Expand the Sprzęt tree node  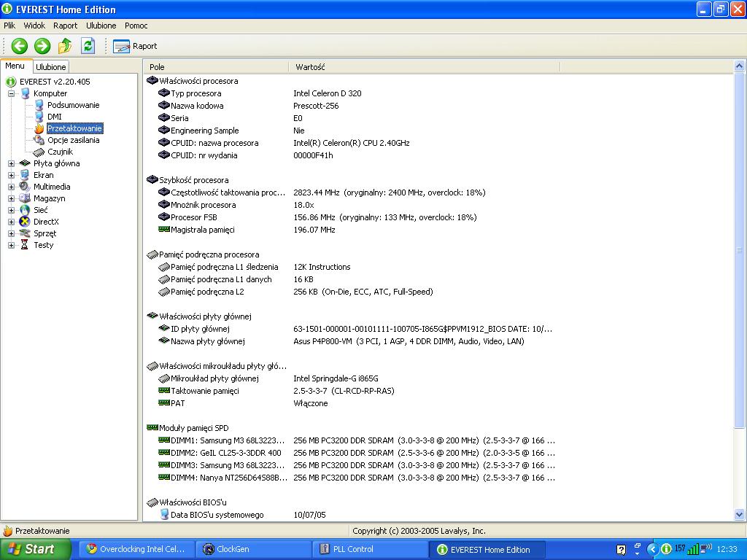(12, 233)
